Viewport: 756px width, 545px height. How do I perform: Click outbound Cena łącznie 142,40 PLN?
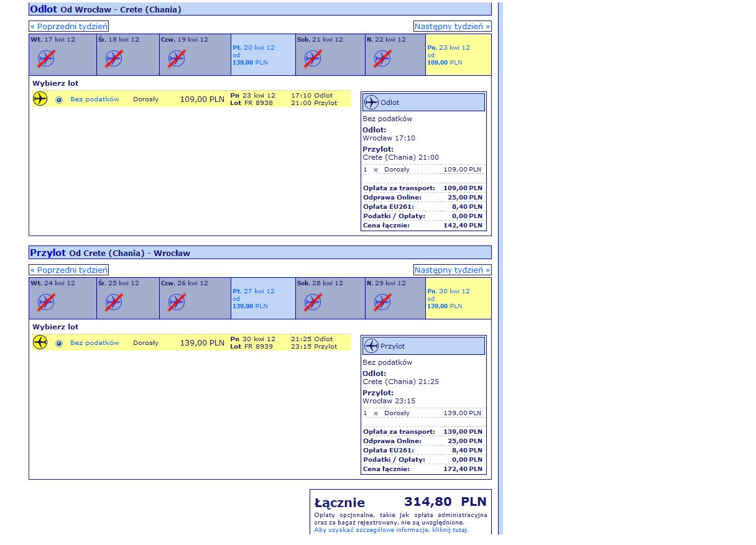pos(423,226)
